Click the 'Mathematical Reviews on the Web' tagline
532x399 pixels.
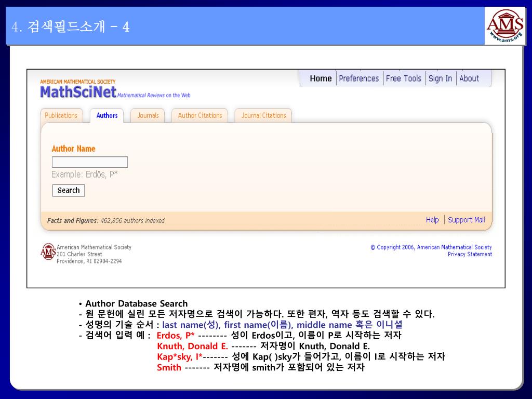tap(154, 96)
